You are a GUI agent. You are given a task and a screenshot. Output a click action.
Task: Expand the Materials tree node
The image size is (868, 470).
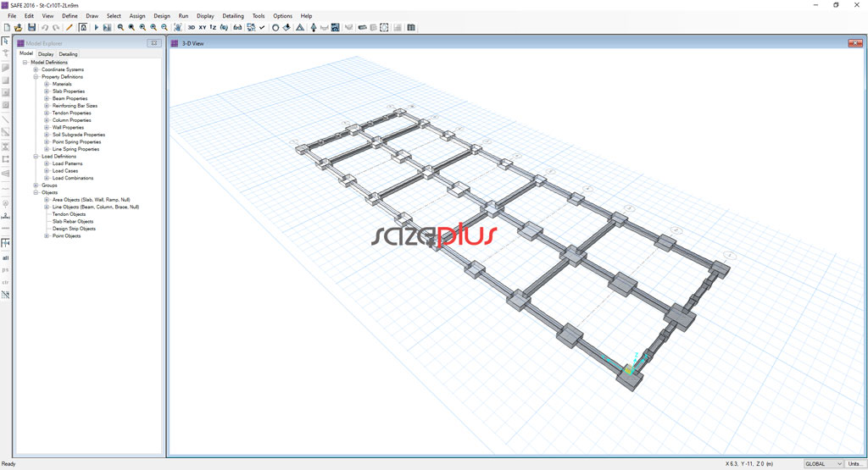[47, 84]
